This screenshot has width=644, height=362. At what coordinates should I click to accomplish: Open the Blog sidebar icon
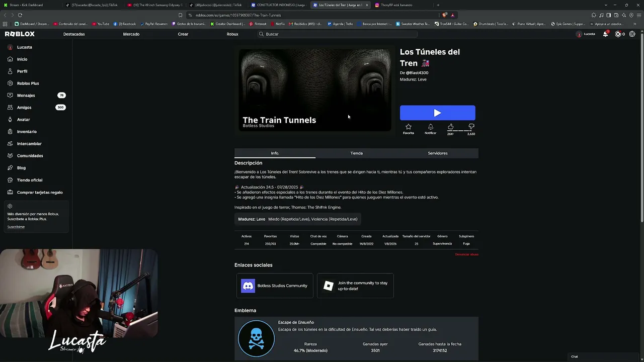tap(10, 168)
